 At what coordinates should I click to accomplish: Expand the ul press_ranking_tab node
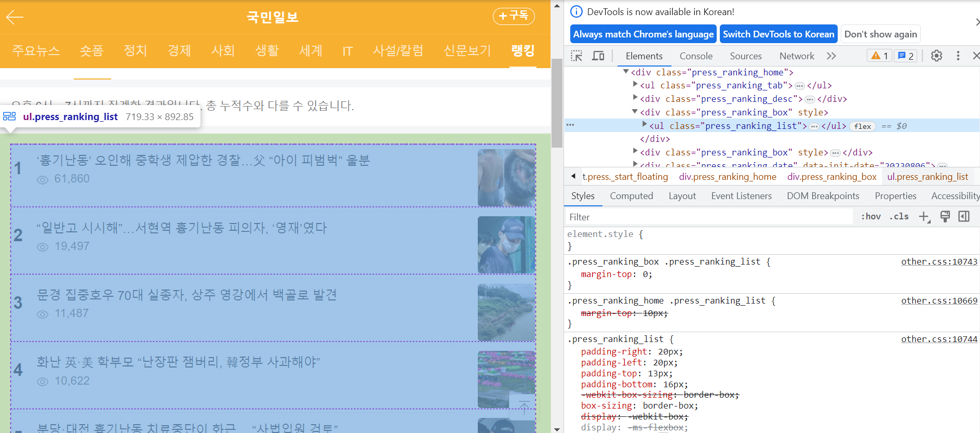tap(635, 84)
